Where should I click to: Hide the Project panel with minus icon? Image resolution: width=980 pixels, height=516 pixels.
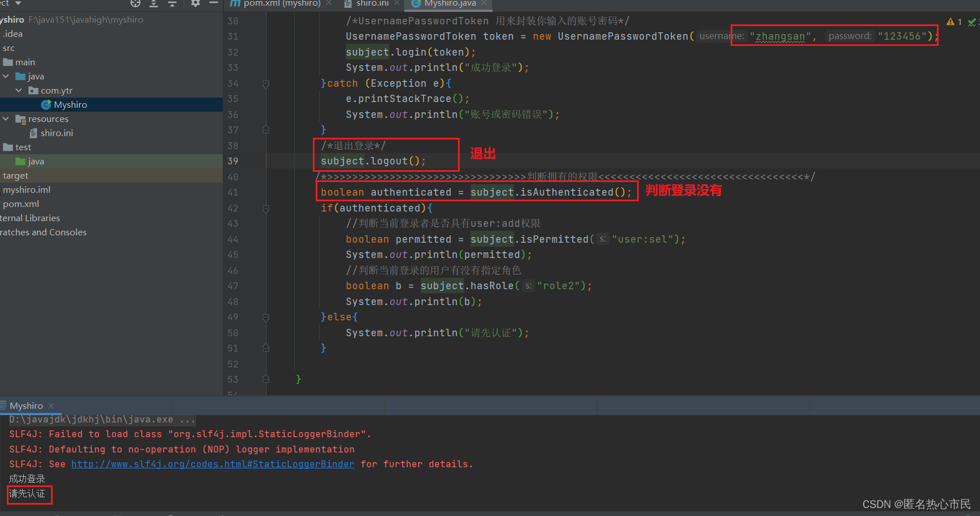pyautogui.click(x=214, y=3)
